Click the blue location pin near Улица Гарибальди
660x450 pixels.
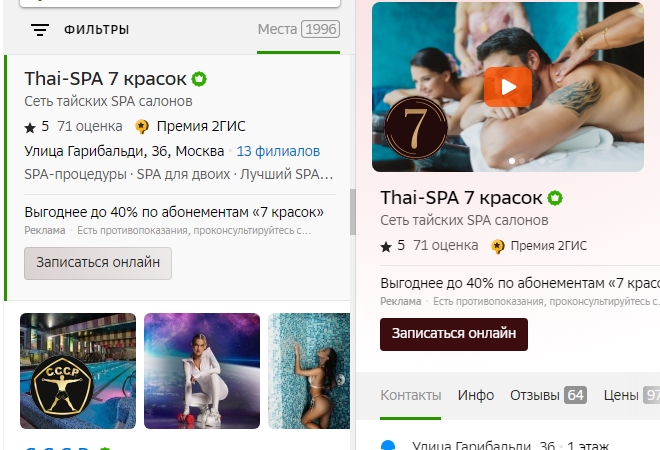pyautogui.click(x=388, y=445)
